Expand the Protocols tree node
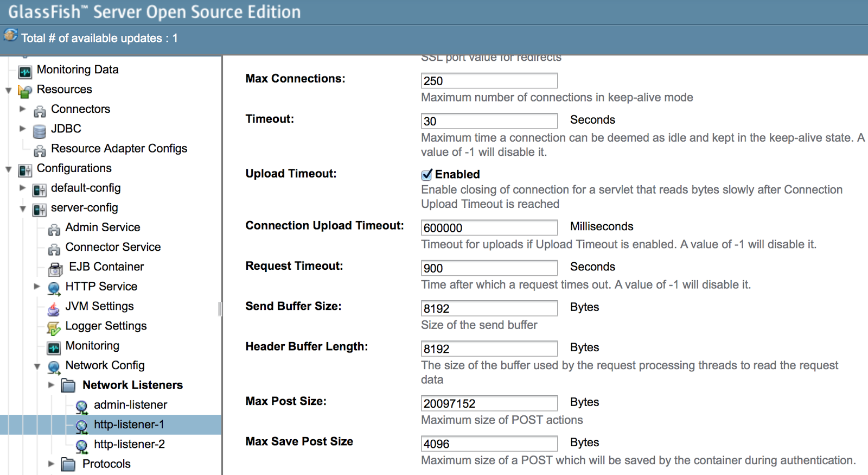Screen dimensions: 868x475 pyautogui.click(x=52, y=464)
